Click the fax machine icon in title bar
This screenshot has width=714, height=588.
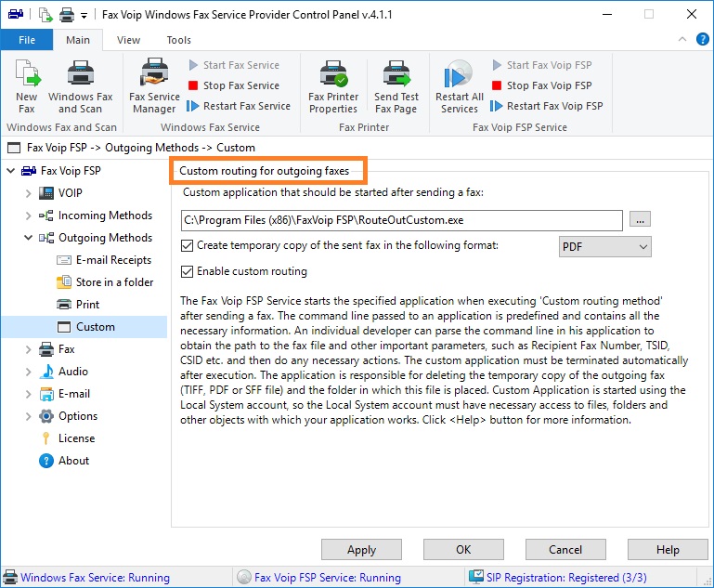pyautogui.click(x=16, y=14)
